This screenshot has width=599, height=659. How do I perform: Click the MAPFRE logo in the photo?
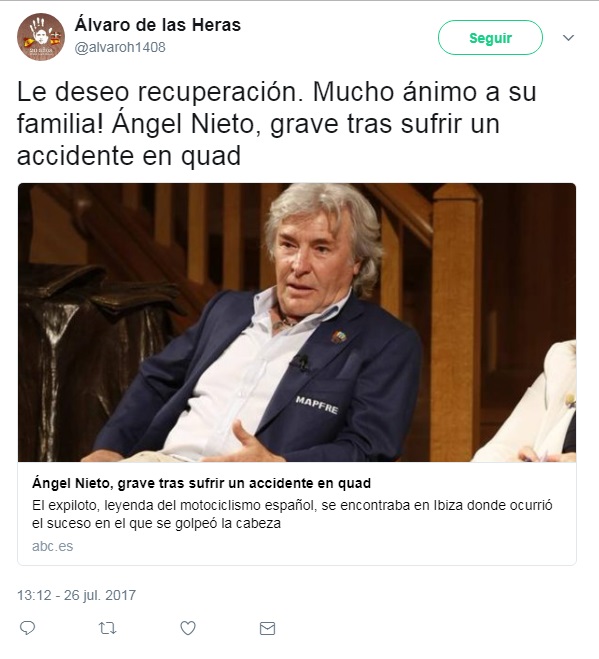[317, 404]
